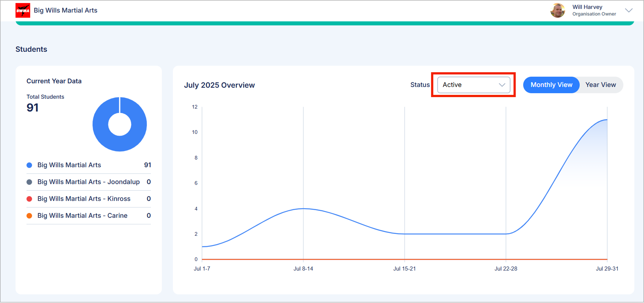Click the red Kinross legend dot

[x=29, y=199]
